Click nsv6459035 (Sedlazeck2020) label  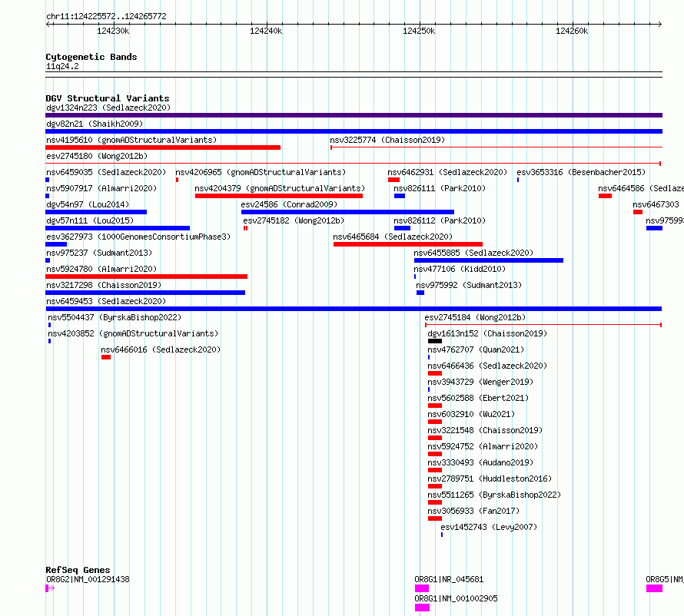point(106,172)
